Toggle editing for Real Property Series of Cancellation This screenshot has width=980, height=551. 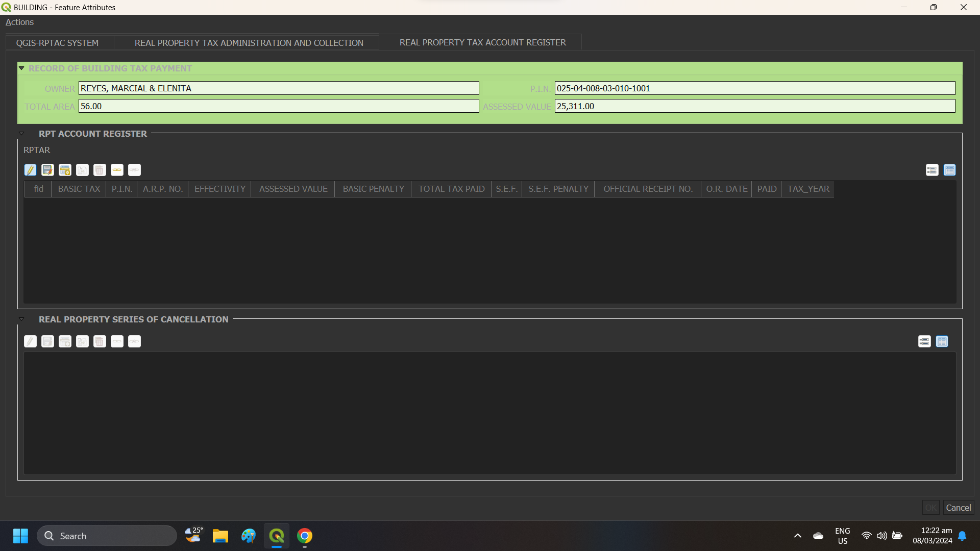(x=31, y=341)
